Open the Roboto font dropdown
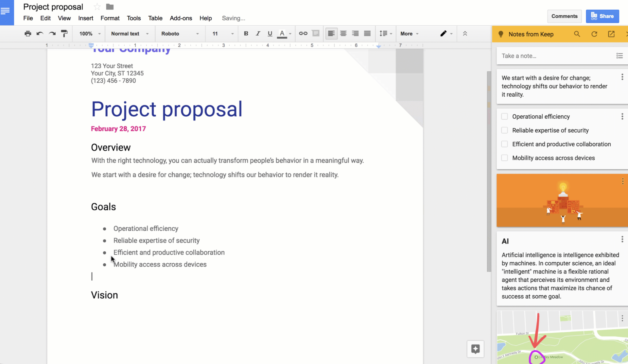The width and height of the screenshot is (628, 364). [180, 34]
